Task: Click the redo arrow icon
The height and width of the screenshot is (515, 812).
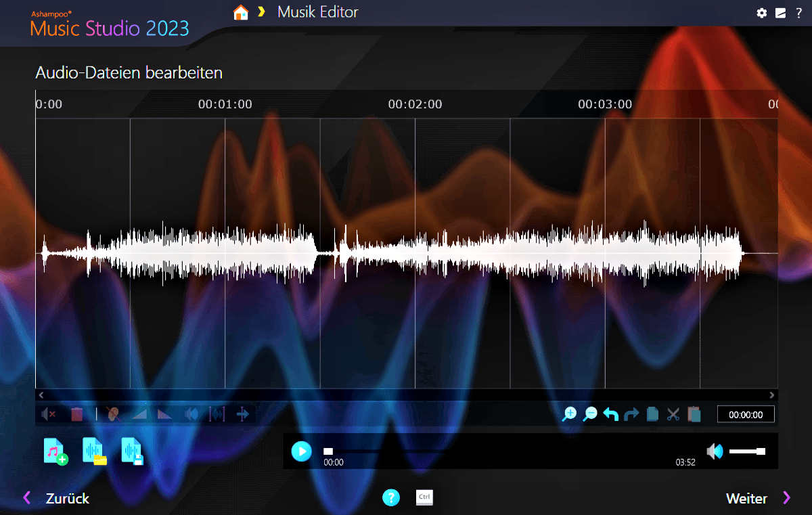Action: [631, 414]
